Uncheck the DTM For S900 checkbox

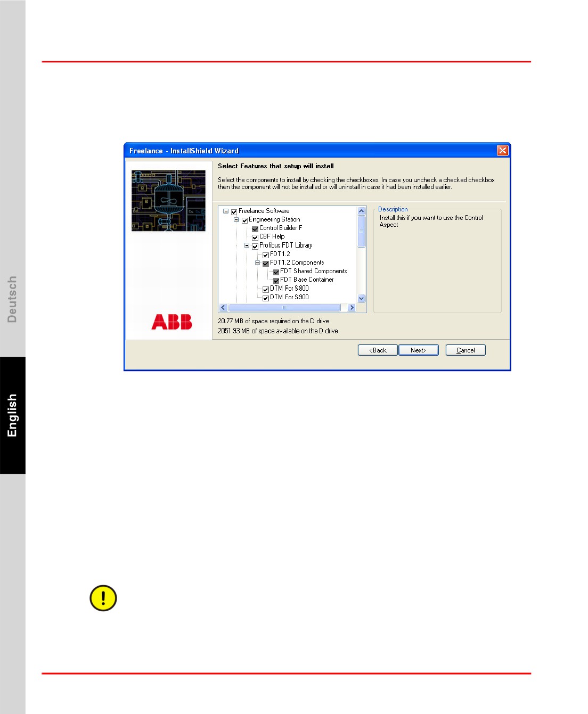[266, 298]
